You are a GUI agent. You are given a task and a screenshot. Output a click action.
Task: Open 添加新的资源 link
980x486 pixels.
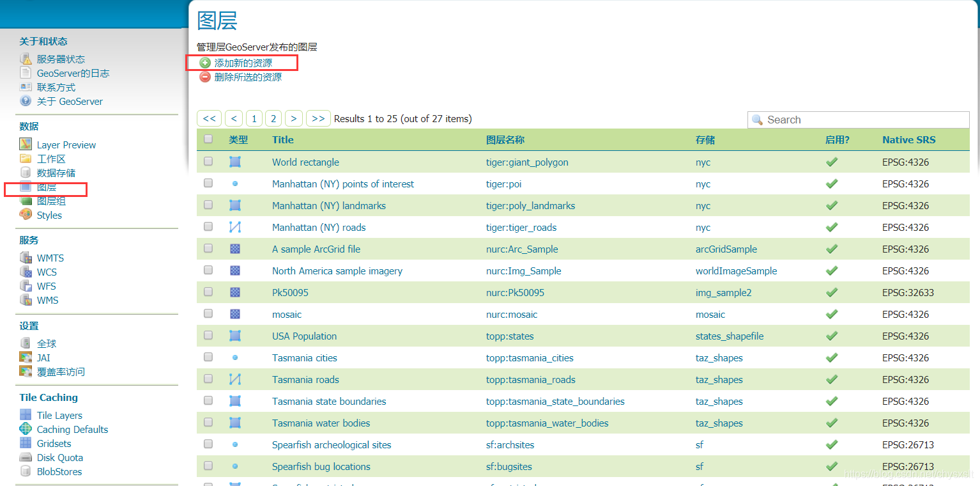[243, 63]
